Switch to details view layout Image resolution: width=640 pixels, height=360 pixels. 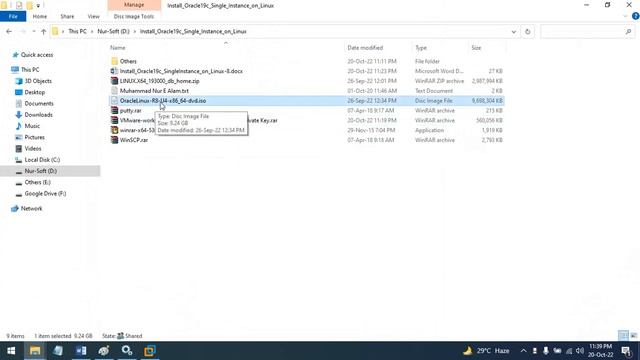pyautogui.click(x=623, y=336)
